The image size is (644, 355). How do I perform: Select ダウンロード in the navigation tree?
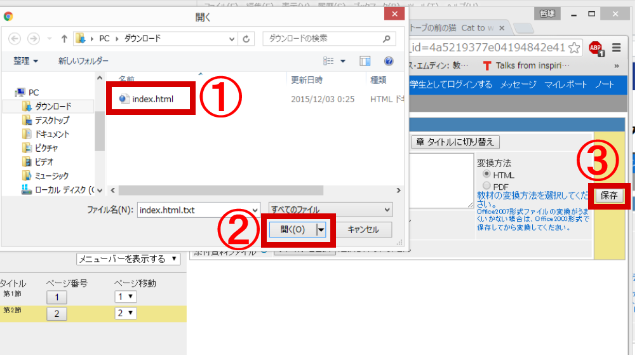tap(47, 107)
